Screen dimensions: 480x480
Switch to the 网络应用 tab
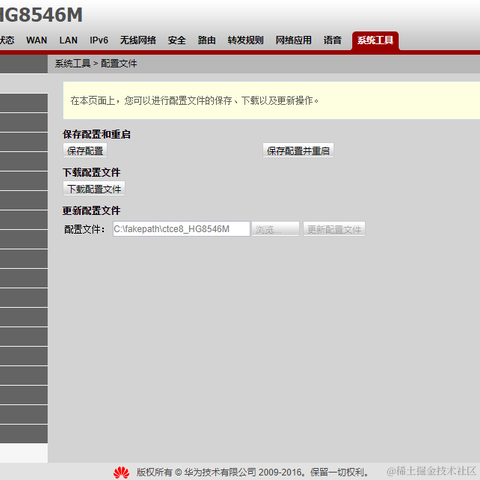[x=293, y=40]
